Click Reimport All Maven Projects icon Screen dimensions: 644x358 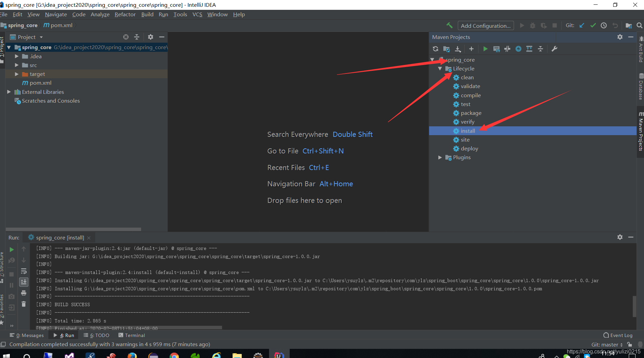click(436, 49)
